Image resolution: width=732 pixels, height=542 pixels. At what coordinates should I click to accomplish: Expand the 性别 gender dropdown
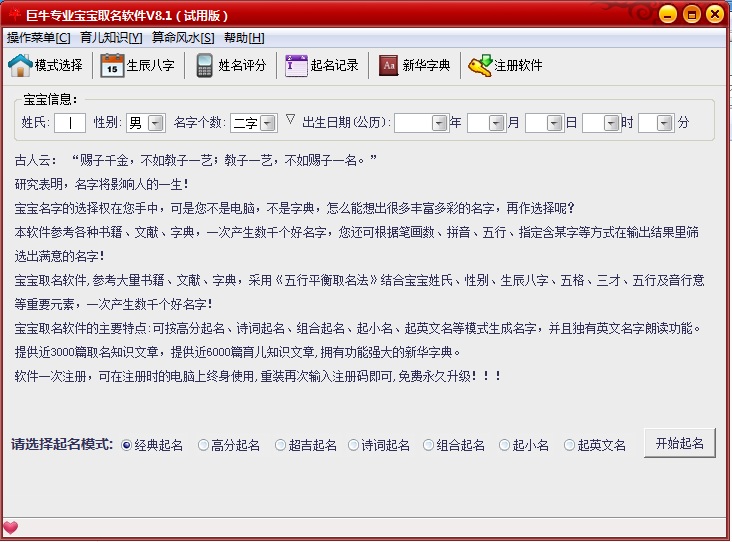[155, 123]
